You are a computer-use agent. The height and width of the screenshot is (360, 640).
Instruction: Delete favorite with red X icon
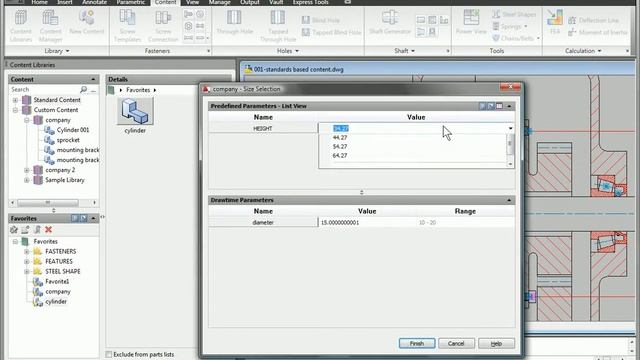click(x=49, y=230)
